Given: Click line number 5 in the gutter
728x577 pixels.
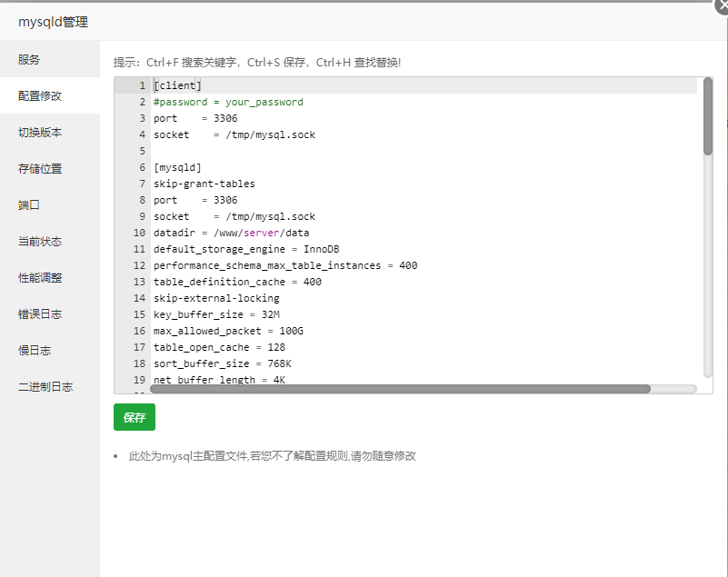Looking at the screenshot, I should 142,151.
